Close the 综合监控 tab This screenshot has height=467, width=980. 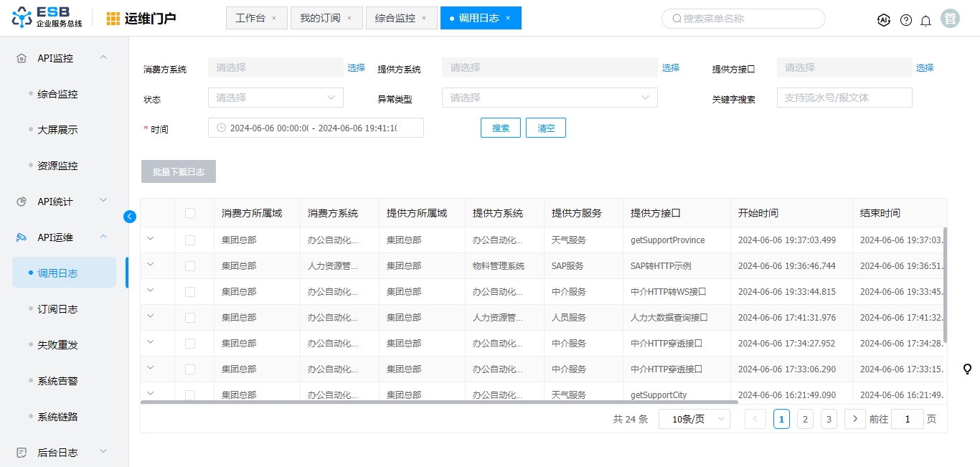(424, 19)
